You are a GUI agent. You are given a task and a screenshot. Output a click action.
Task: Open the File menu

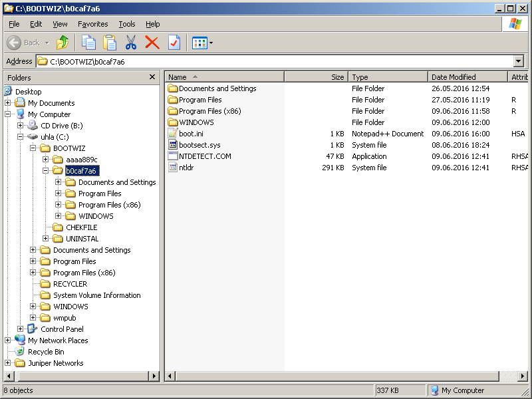coord(14,24)
